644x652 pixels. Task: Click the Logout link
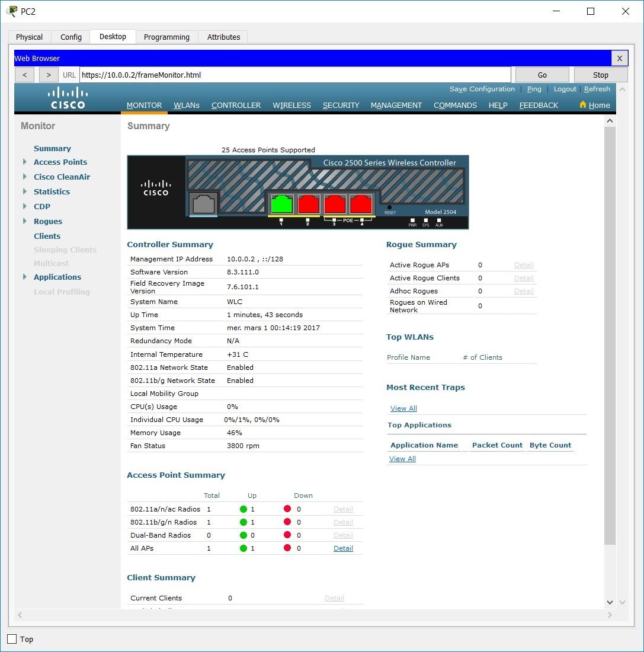565,89
